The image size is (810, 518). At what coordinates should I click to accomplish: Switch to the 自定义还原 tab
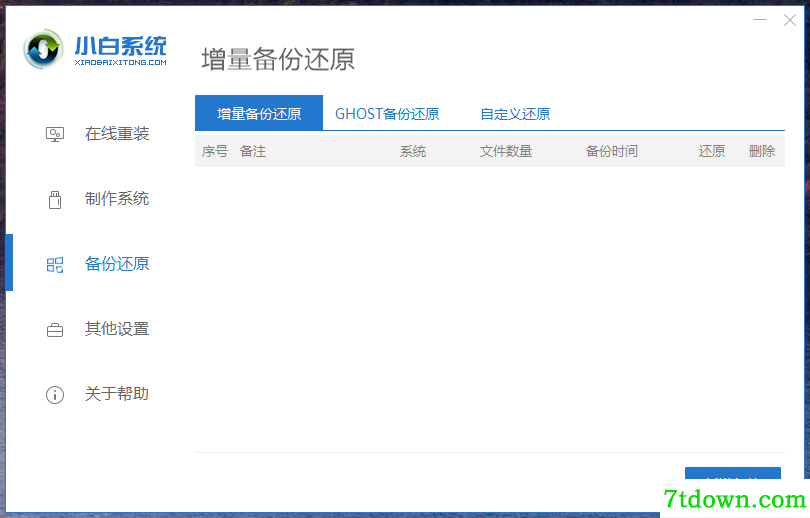515,114
